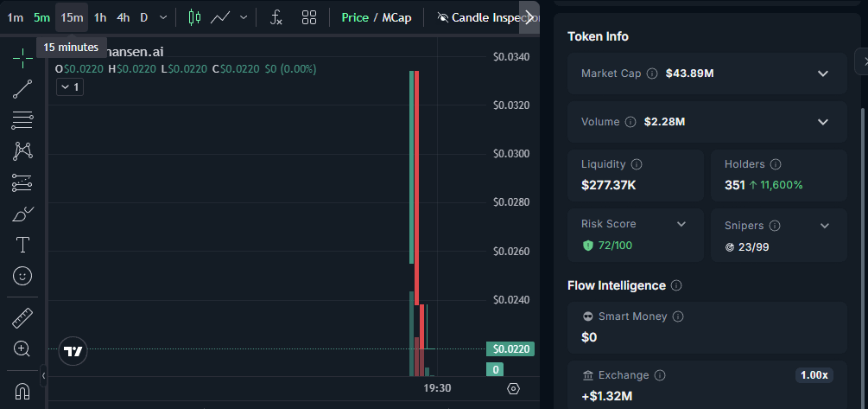Click the +$1.32M exchange flow value
The width and height of the screenshot is (868, 409).
606,396
